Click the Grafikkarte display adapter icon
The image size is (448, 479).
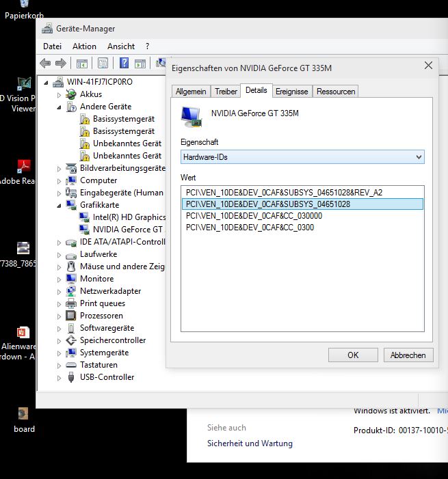[x=71, y=205]
